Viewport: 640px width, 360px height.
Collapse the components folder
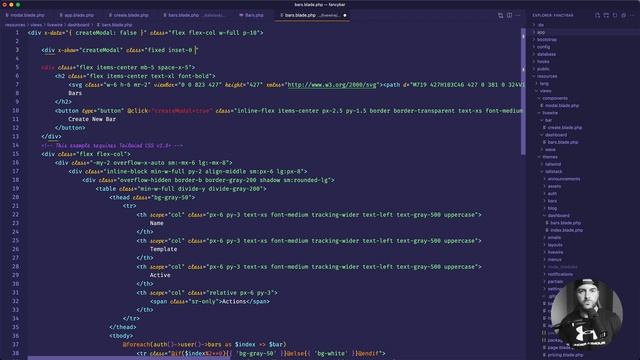(555, 98)
